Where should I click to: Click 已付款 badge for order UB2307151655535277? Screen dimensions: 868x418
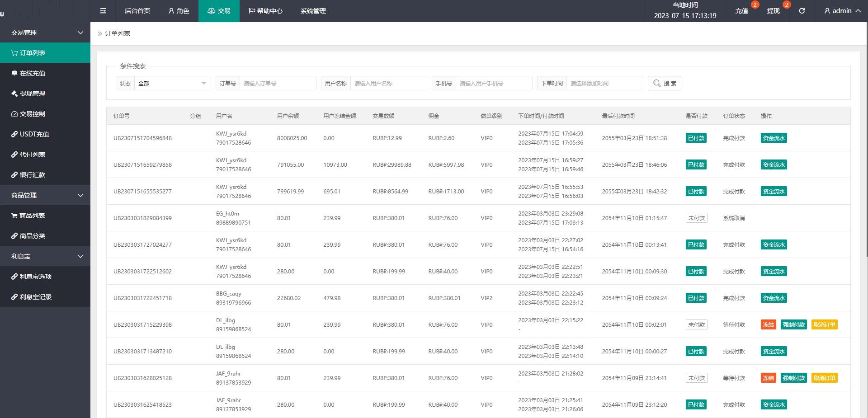[x=696, y=192]
